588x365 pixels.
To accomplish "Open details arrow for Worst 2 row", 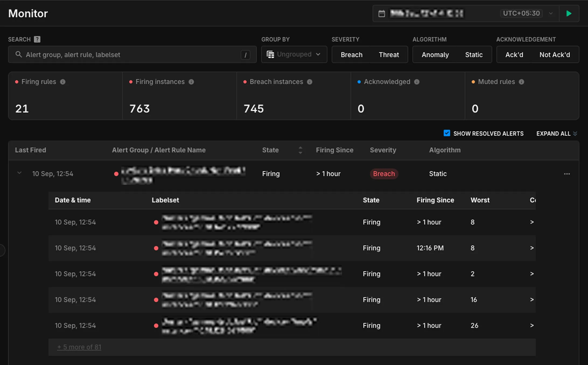I will tap(532, 274).
